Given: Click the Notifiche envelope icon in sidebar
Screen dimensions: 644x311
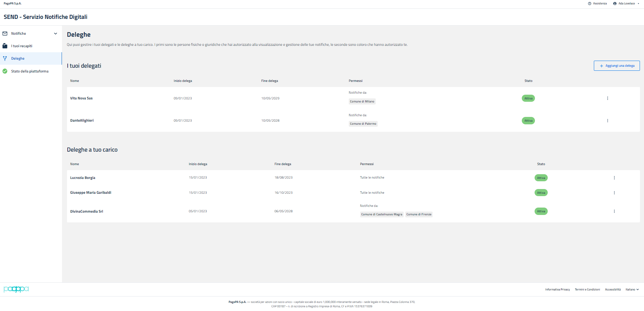Looking at the screenshot, I should point(5,33).
